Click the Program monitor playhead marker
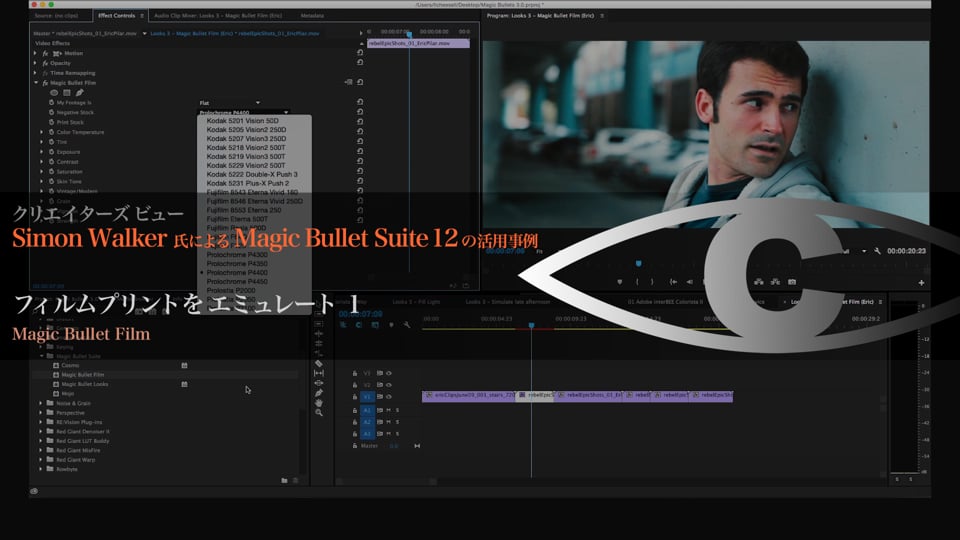960x540 pixels. [639, 263]
